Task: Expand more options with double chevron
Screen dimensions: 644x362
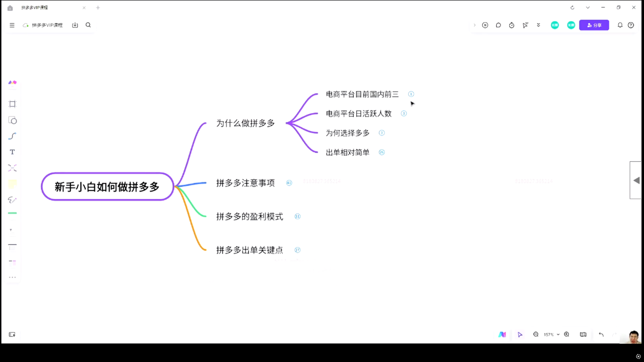Action: pyautogui.click(x=538, y=25)
